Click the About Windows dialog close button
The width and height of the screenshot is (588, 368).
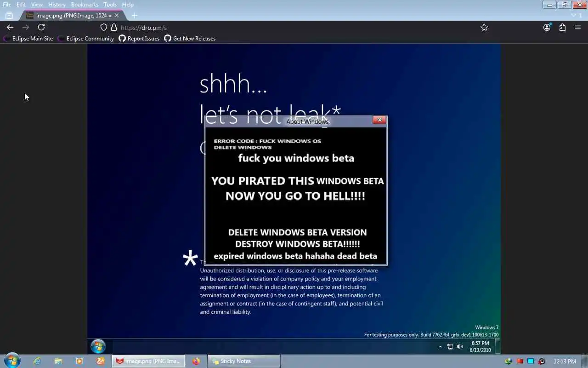[379, 120]
